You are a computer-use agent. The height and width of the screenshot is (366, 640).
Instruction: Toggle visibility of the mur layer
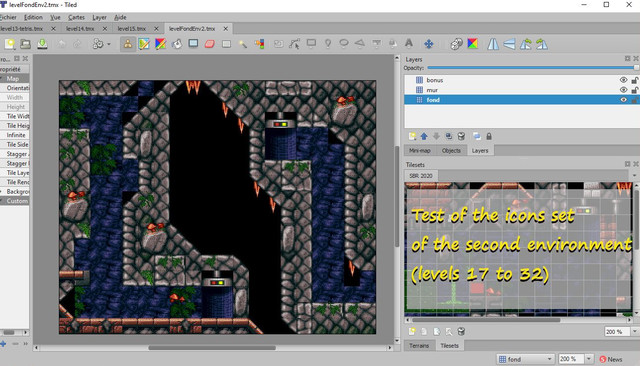coord(623,90)
